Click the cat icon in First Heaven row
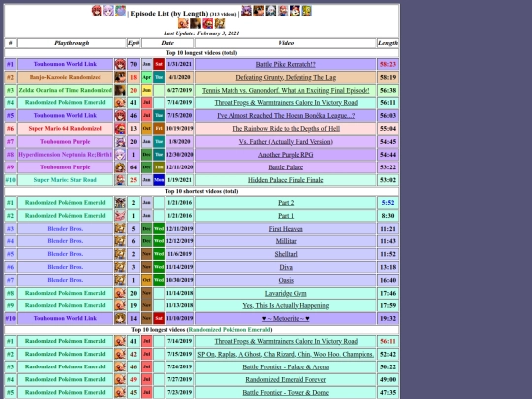Viewport: 532px width, 399px height. click(120, 229)
